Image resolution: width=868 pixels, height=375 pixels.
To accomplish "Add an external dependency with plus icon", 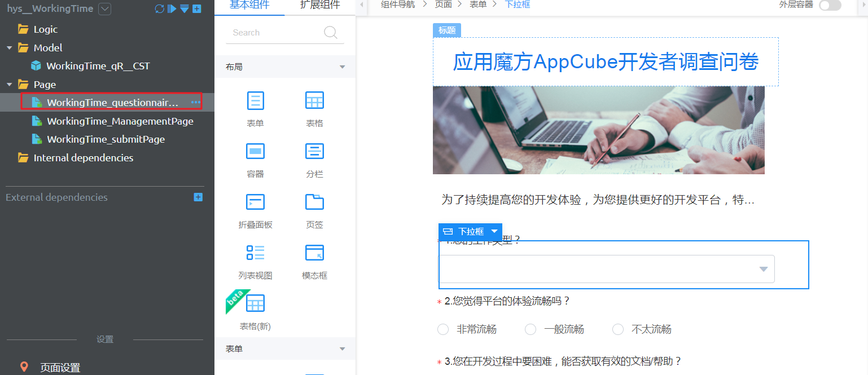I will point(198,197).
